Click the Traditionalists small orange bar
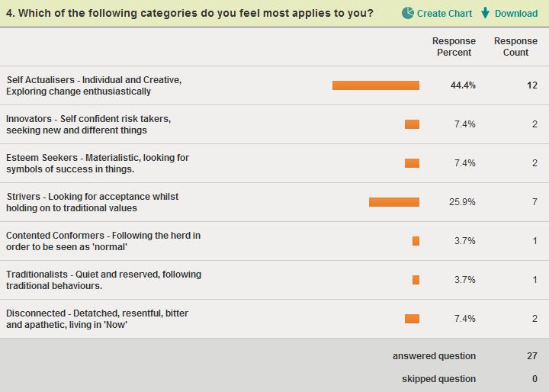 [x=416, y=280]
